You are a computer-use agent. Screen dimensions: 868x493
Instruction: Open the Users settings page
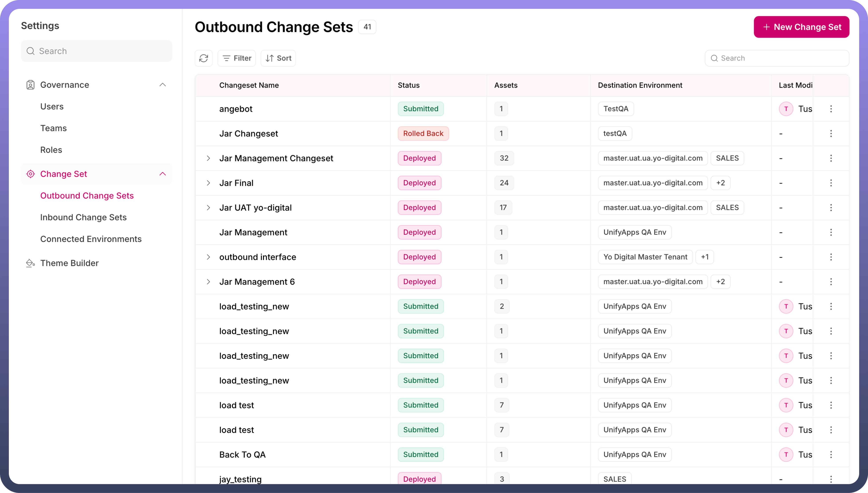coord(52,106)
